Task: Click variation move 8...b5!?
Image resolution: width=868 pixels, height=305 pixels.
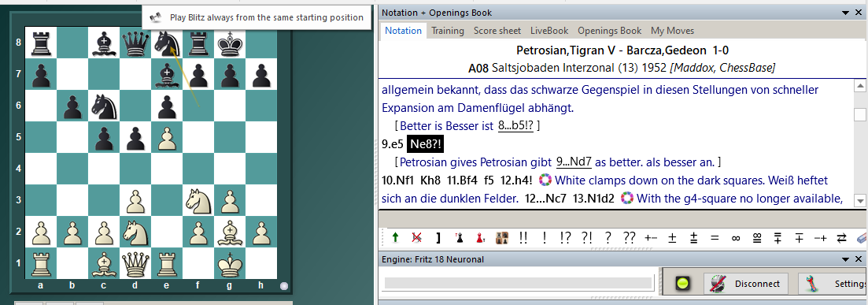Action: click(516, 126)
